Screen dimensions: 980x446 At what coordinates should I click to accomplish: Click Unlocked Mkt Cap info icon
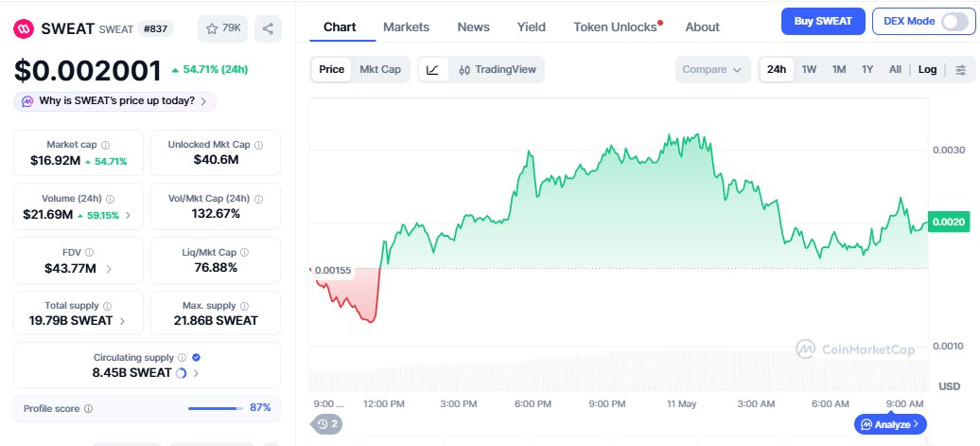258,145
